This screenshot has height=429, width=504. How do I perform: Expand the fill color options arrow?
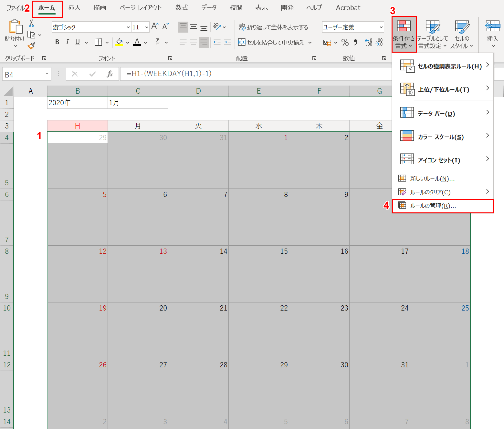click(128, 43)
